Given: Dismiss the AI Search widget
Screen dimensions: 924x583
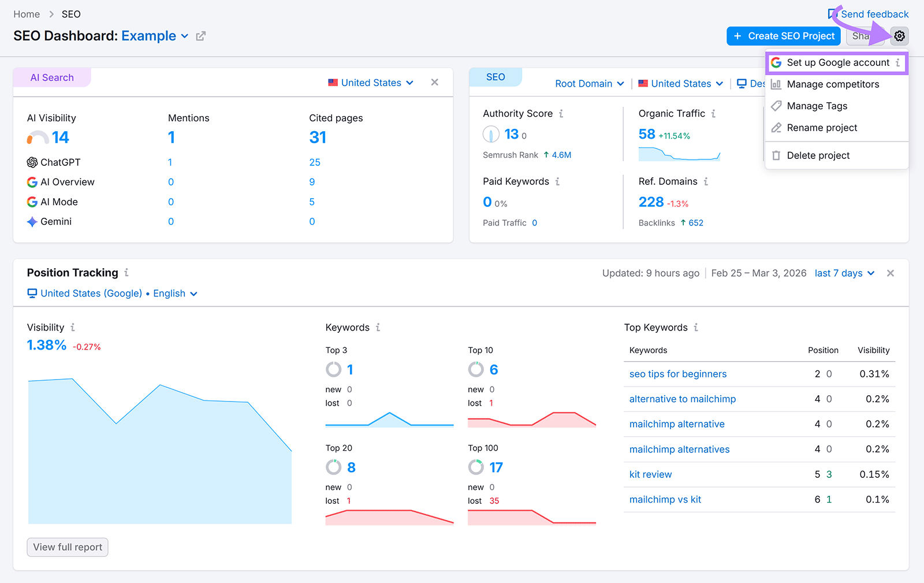Looking at the screenshot, I should coord(434,82).
